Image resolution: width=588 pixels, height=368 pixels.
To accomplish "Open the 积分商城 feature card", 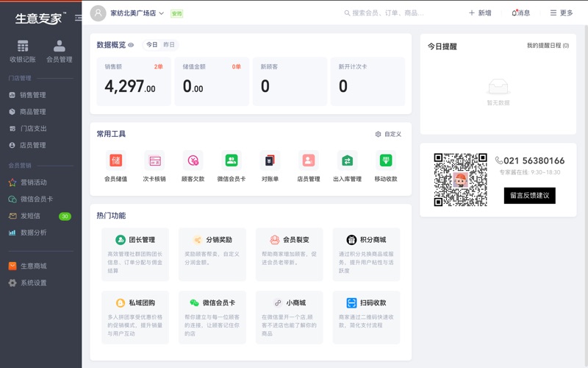I will tap(366, 254).
